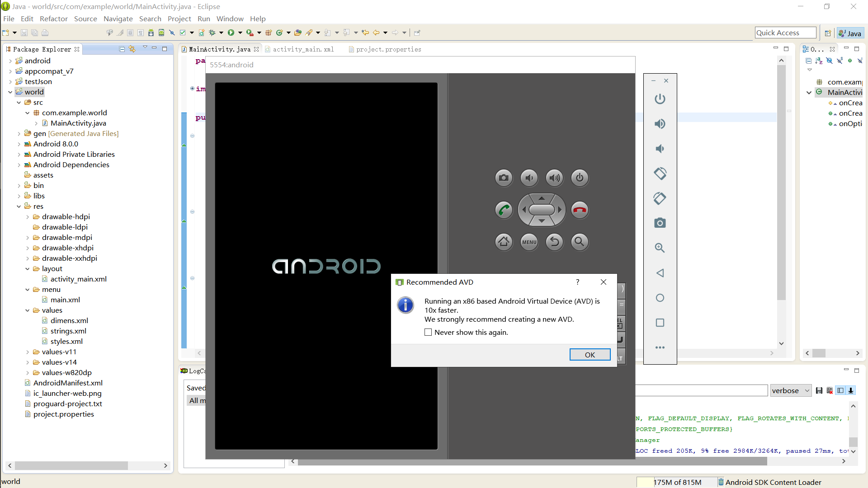This screenshot has height=488, width=868.
Task: Open AndroidManifest.xml in Package Explorer
Action: [x=68, y=383]
